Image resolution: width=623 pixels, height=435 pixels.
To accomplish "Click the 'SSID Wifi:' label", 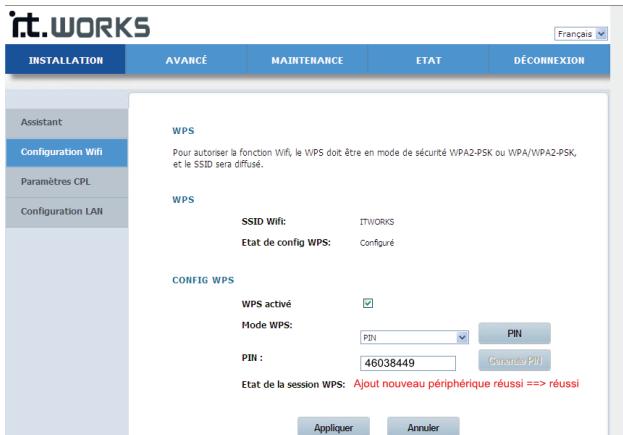I will pyautogui.click(x=263, y=222).
